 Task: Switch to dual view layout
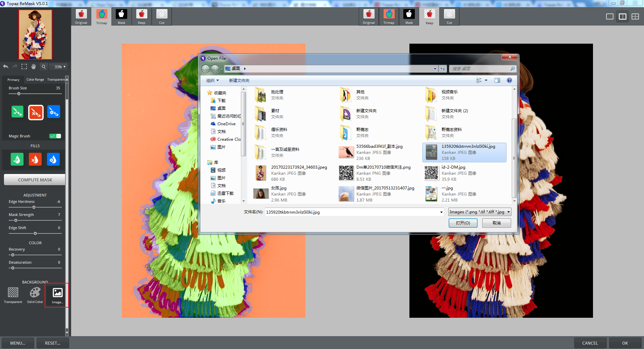click(623, 16)
